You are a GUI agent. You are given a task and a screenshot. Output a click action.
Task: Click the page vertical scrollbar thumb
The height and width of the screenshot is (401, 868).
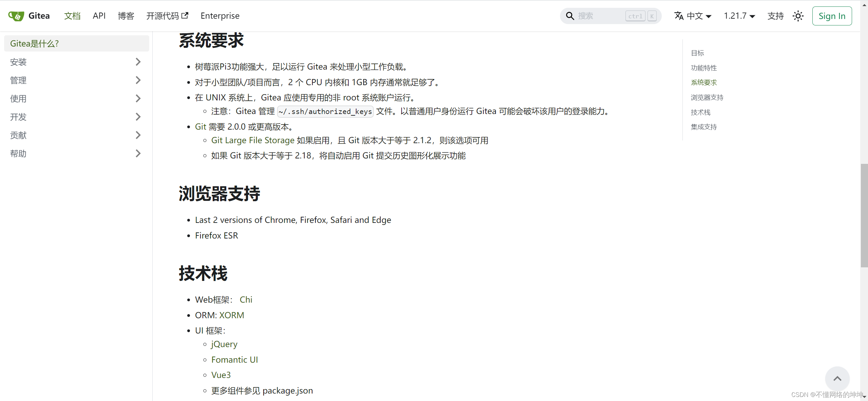864,215
